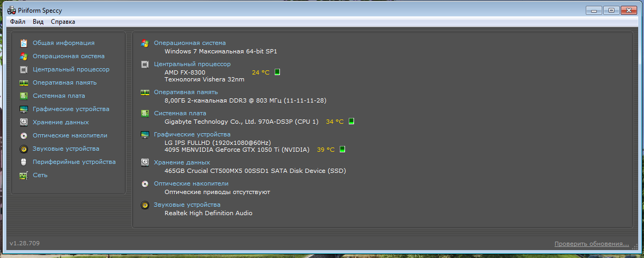The width and height of the screenshot is (644, 258).
Task: Click the Realtek High Definition Audio text
Action: click(208, 213)
